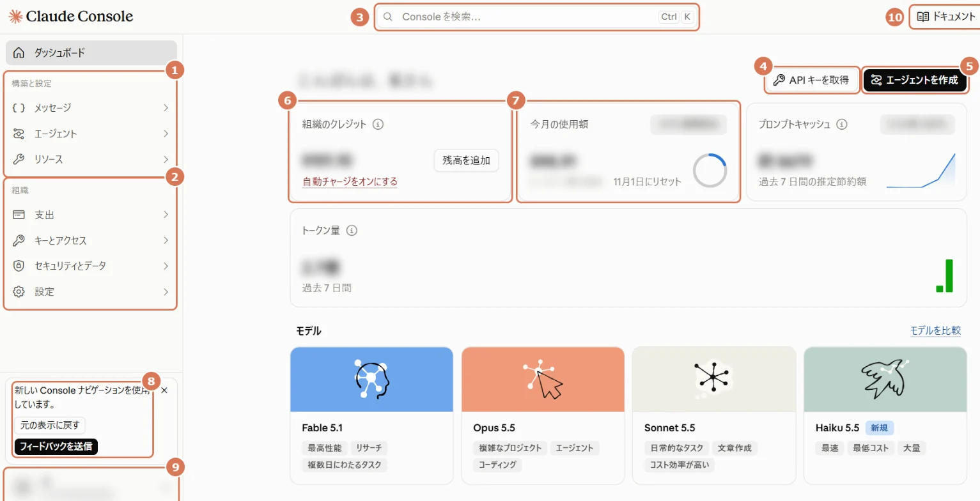Click the magnifier icon in the search bar

click(x=387, y=17)
